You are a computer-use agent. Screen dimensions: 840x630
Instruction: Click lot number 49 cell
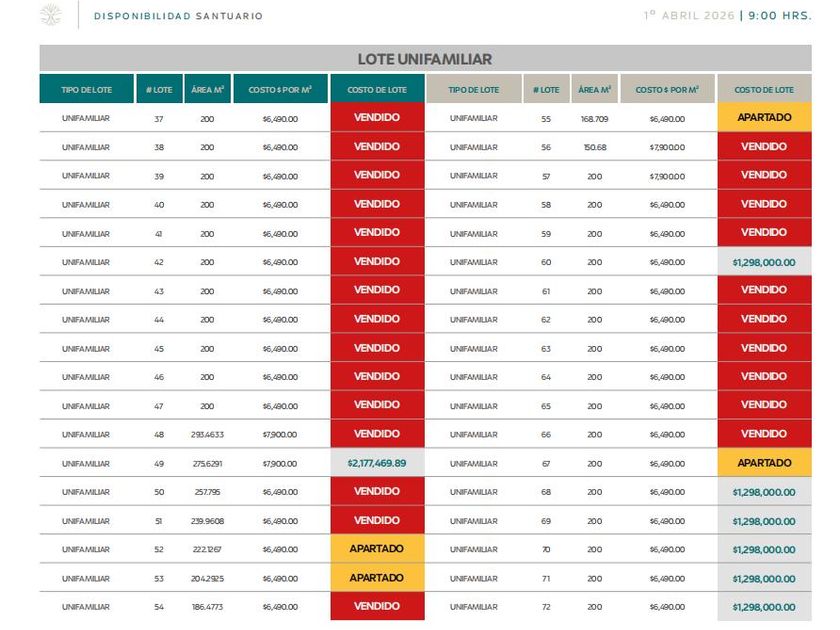click(x=159, y=464)
